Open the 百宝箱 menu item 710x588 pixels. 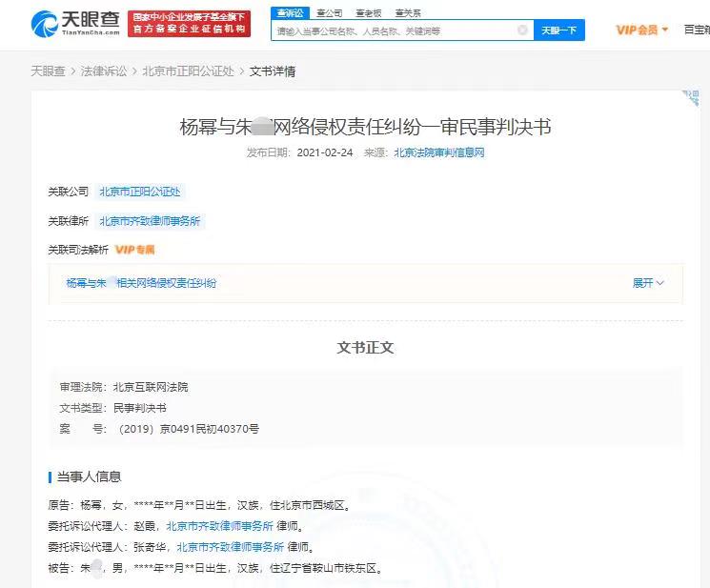point(697,30)
